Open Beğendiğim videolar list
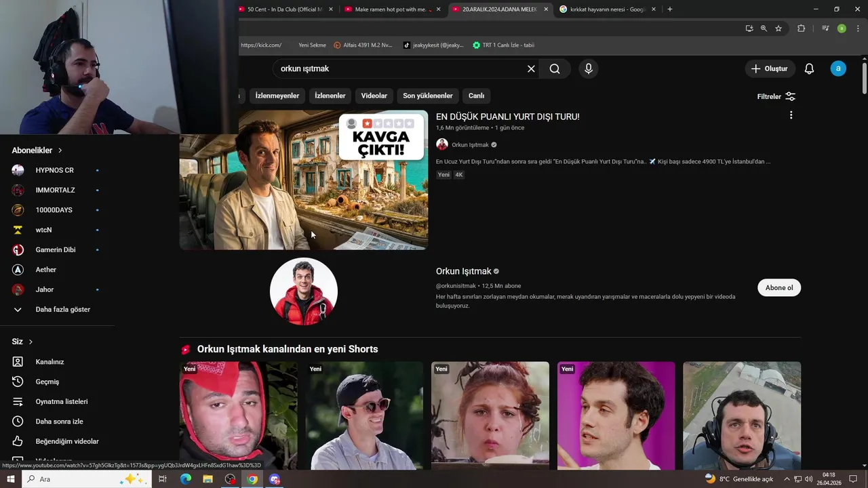 [67, 441]
